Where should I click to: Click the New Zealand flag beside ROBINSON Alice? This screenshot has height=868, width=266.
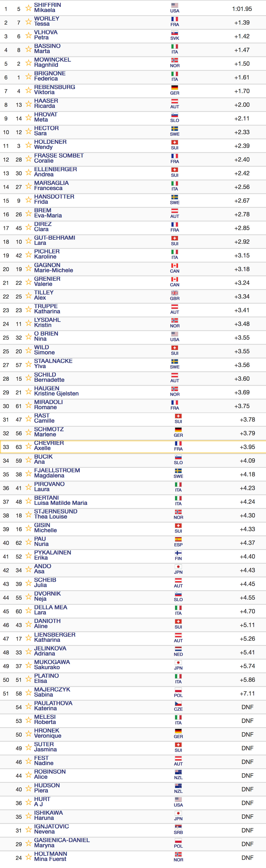pos(178,772)
